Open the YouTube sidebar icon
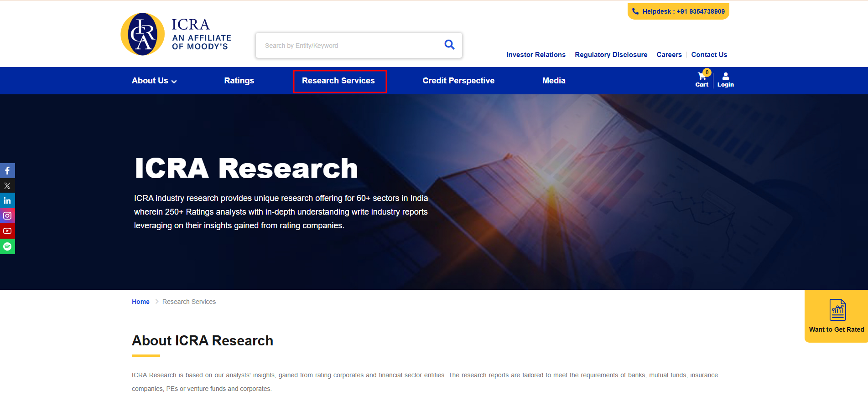Screen dimensions: 868x416 [7, 231]
